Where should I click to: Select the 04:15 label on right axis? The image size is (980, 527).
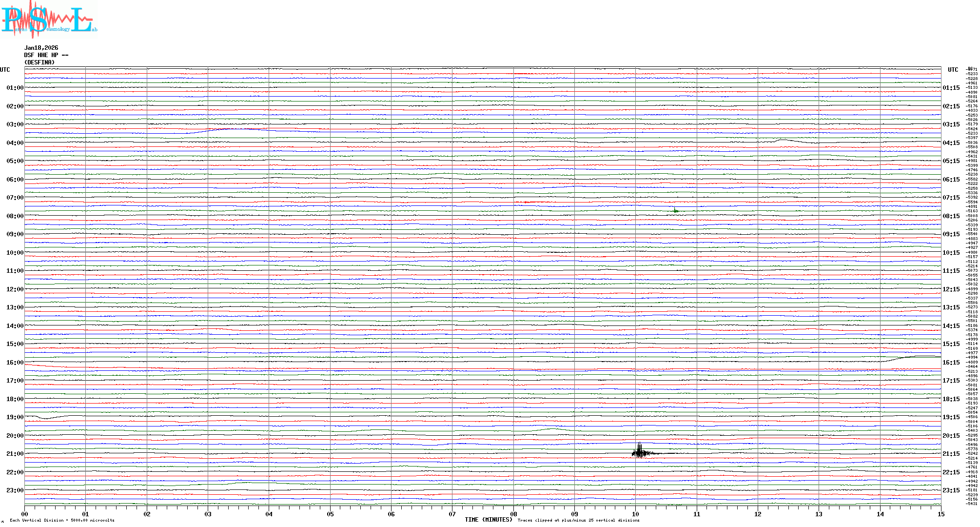(951, 143)
